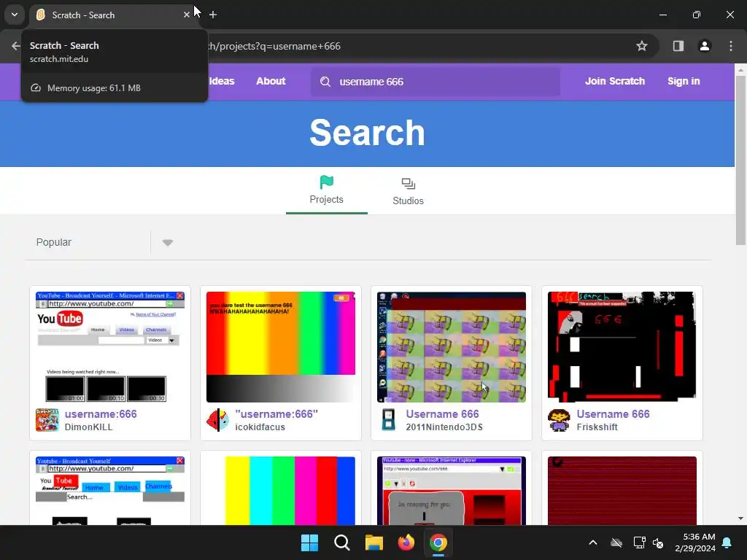
Task: Click the muted volume tray icon
Action: coord(659,542)
